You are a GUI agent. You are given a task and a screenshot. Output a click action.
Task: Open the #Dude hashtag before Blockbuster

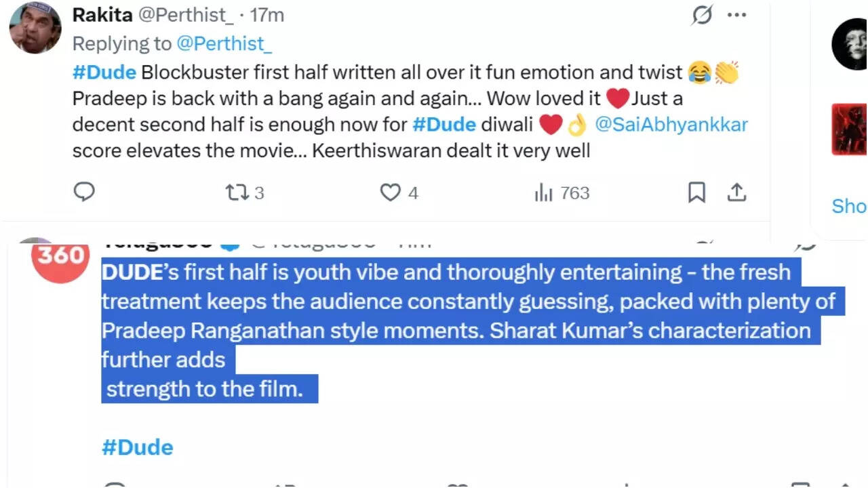point(104,72)
